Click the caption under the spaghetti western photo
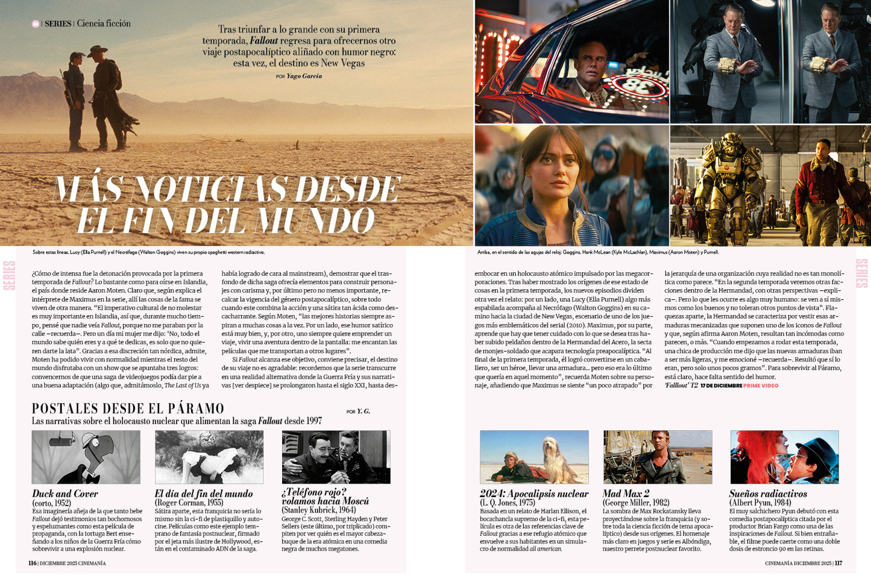 (x=149, y=252)
